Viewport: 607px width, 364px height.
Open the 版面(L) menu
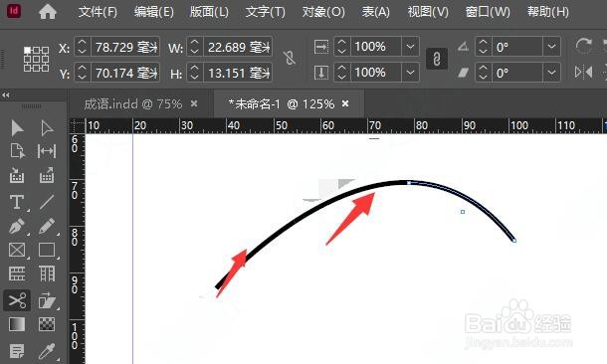point(209,12)
